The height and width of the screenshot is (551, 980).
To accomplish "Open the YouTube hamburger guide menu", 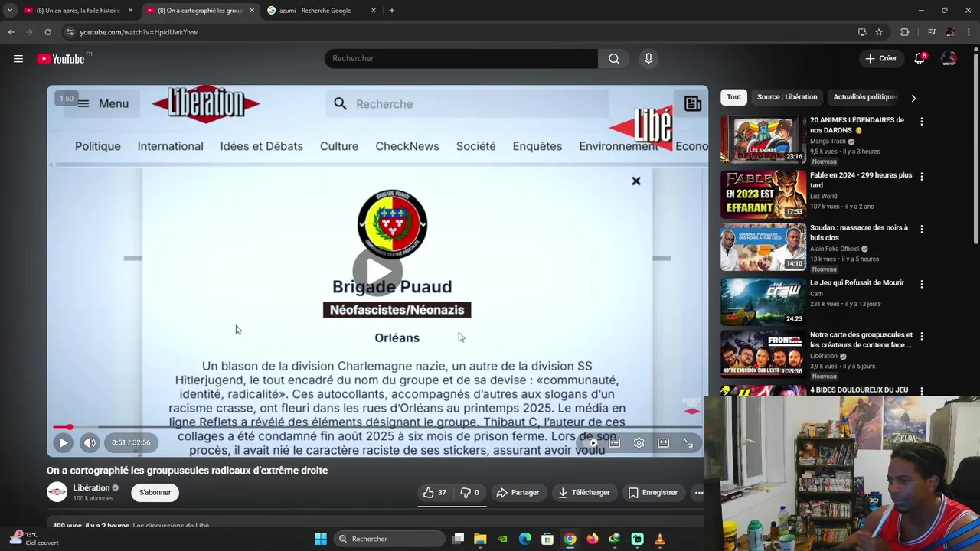I will [x=18, y=58].
